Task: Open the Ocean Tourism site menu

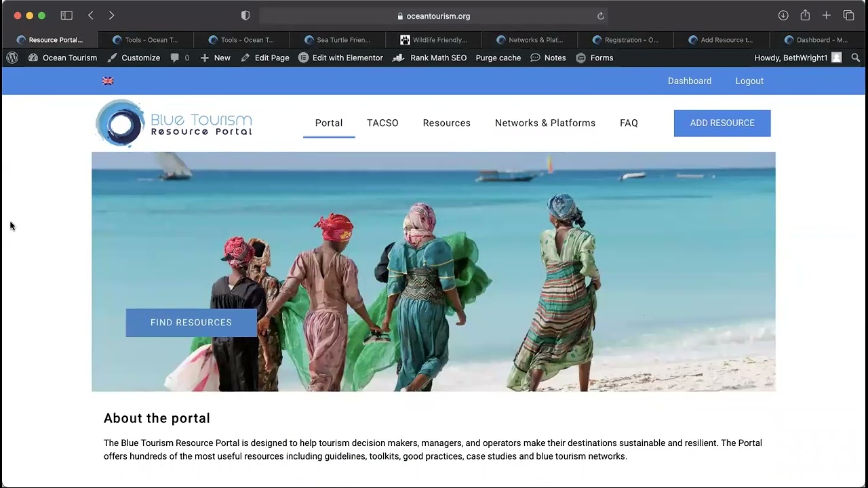Action: click(62, 58)
